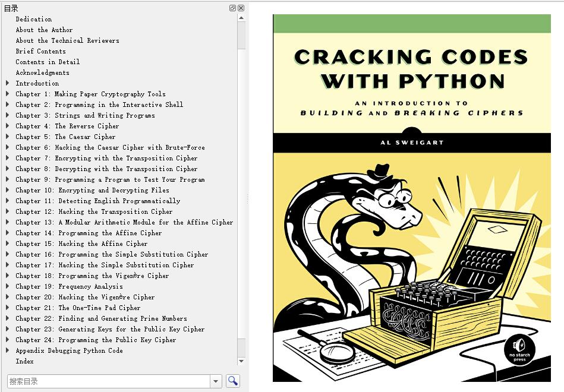This screenshot has width=564, height=392.
Task: Expand Chapter 9 Test Your Program arrow
Action: 8,179
